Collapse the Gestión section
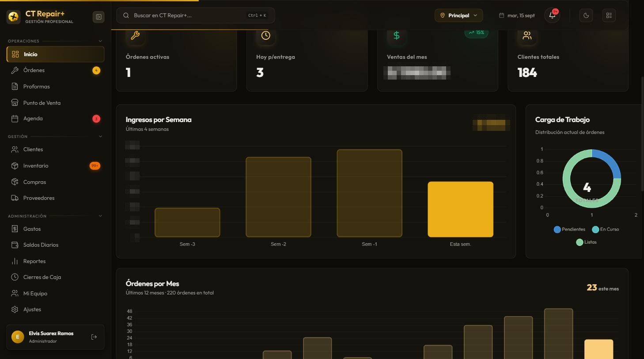The image size is (644, 359). point(100,137)
